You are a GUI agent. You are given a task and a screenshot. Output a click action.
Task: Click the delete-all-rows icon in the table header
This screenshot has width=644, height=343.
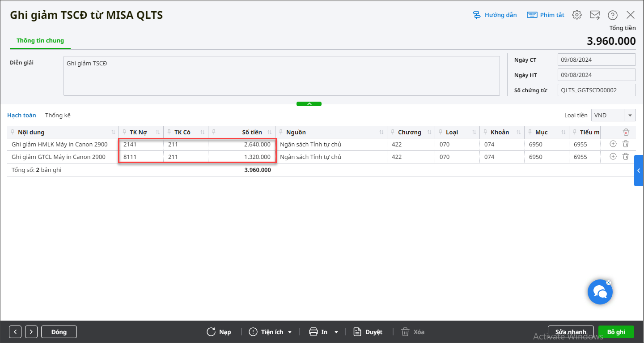626,132
